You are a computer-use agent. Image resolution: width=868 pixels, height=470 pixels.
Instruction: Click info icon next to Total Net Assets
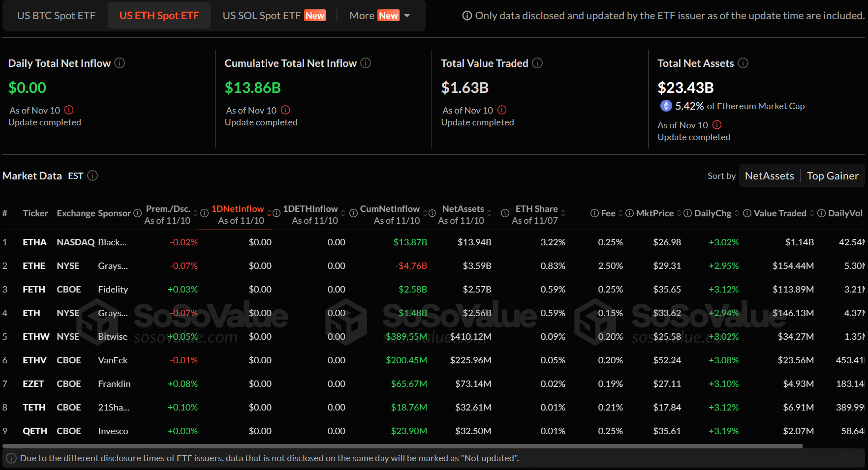tap(743, 63)
